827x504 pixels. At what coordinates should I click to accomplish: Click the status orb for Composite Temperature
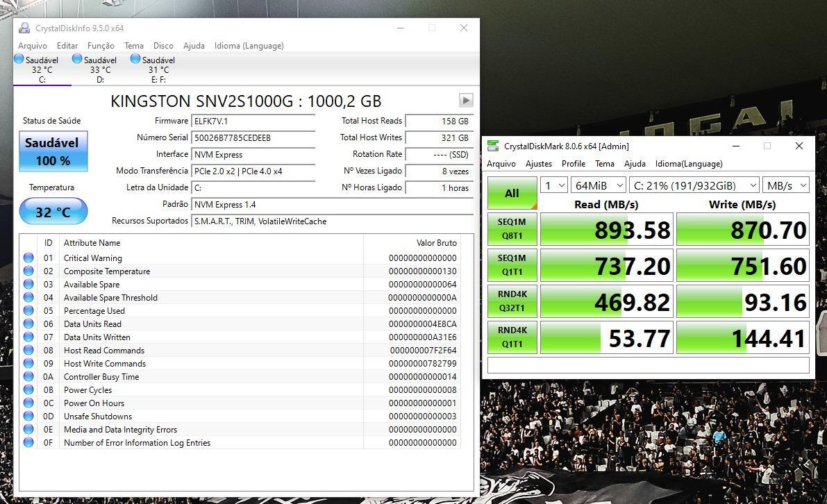(x=28, y=271)
